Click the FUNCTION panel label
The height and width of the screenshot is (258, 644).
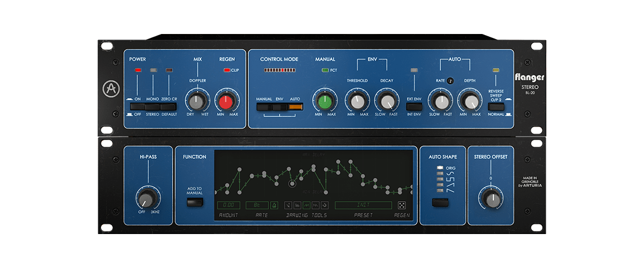pos(195,157)
